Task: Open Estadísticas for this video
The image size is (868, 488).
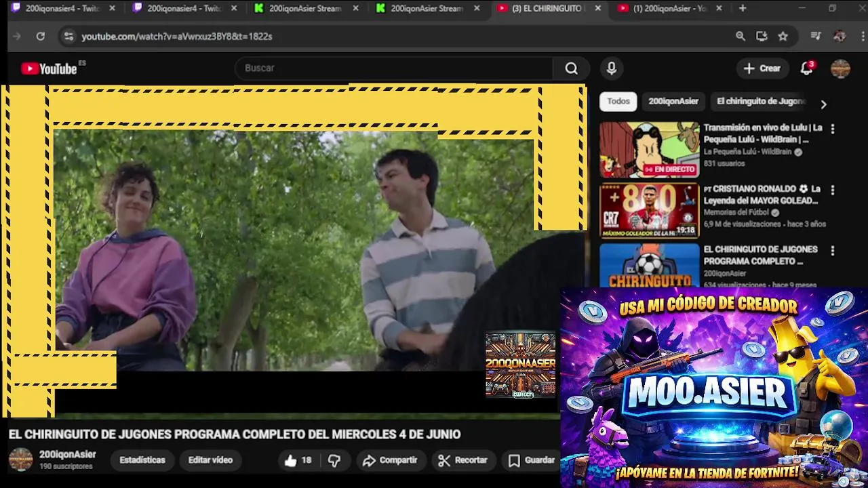Action: [x=142, y=460]
